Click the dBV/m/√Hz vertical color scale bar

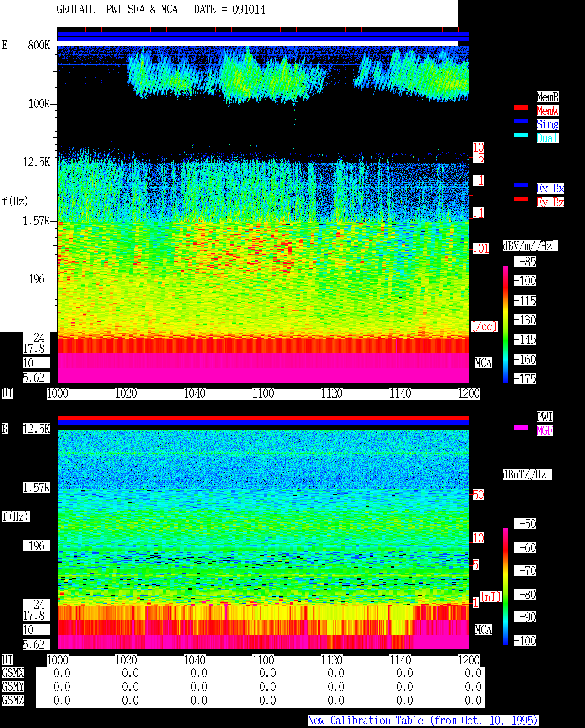pos(505,324)
